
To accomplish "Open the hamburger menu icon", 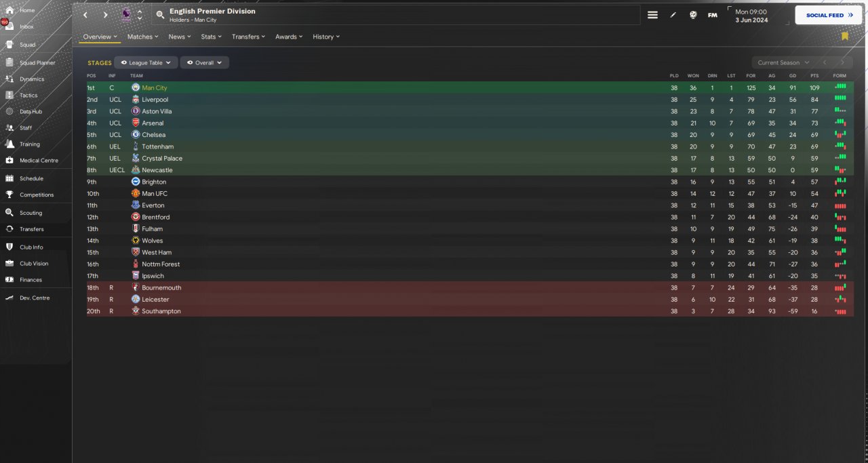I will pos(652,15).
